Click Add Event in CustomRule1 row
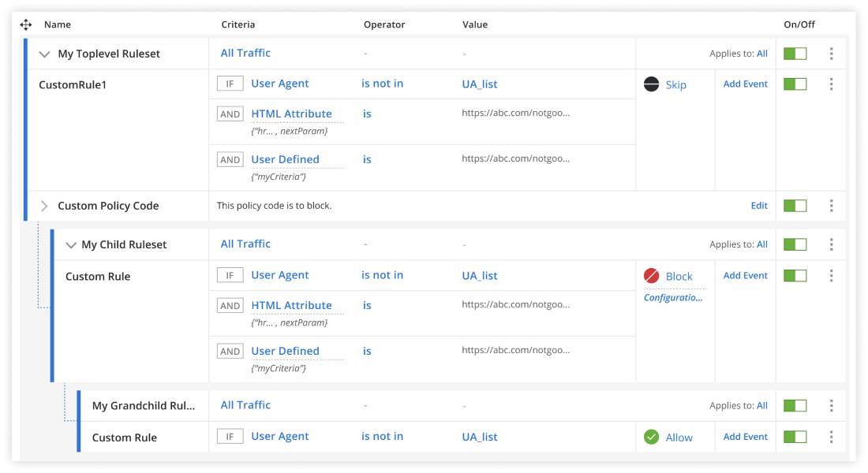 pyautogui.click(x=745, y=84)
